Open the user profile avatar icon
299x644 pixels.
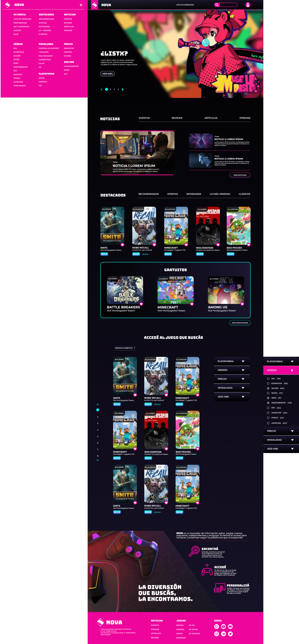coord(247,5)
